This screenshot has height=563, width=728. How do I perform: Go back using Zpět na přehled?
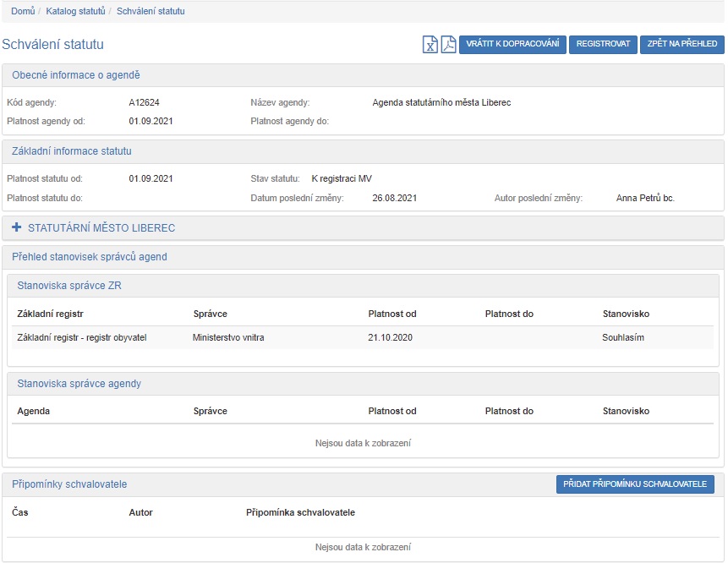tap(681, 44)
